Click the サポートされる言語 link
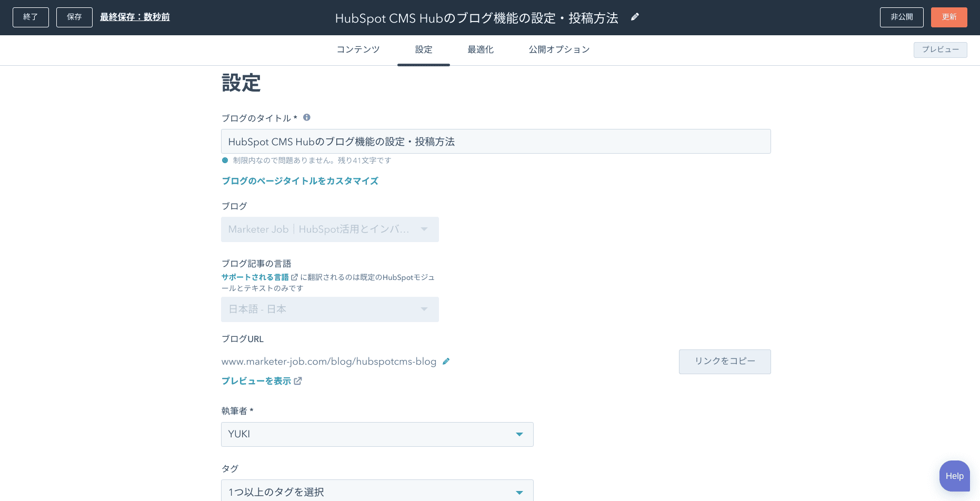980x501 pixels. click(255, 277)
